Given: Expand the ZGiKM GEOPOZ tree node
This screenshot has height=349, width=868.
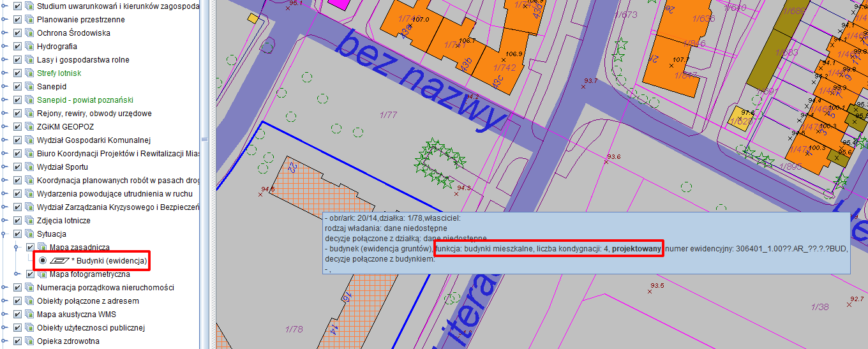Looking at the screenshot, I should (x=5, y=127).
